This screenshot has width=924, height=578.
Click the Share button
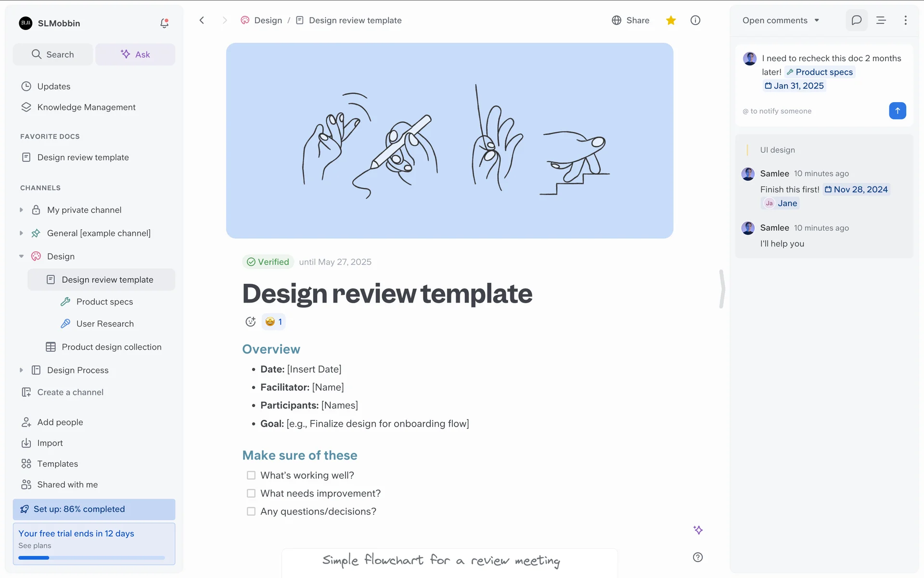coord(630,20)
